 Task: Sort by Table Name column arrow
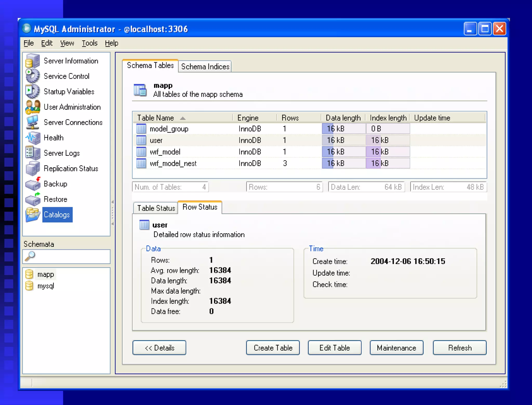pos(183,118)
